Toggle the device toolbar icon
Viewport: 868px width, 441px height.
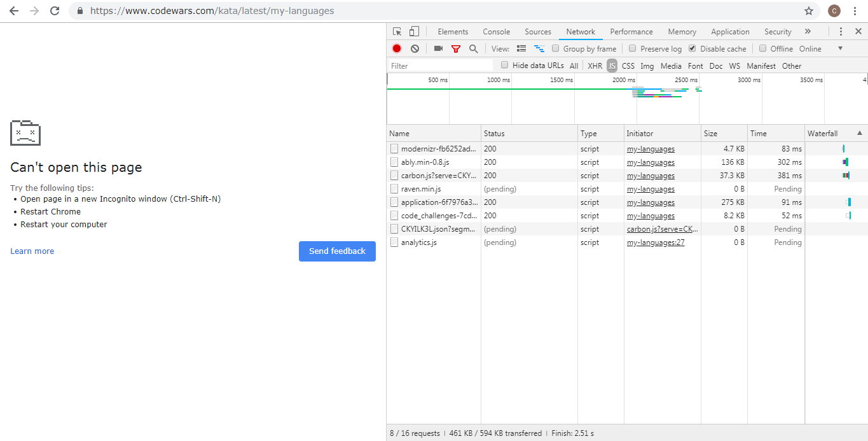click(x=415, y=31)
